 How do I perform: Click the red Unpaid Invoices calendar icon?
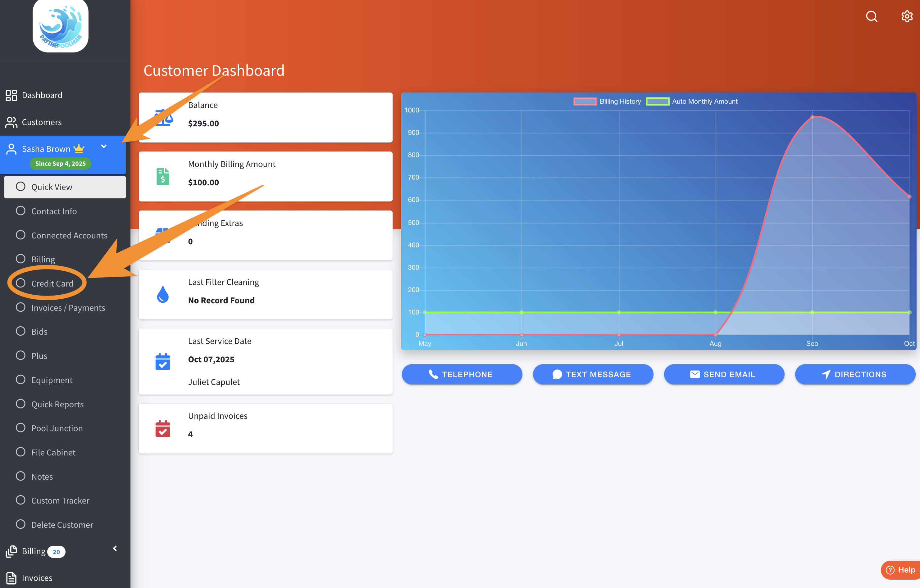pos(163,428)
